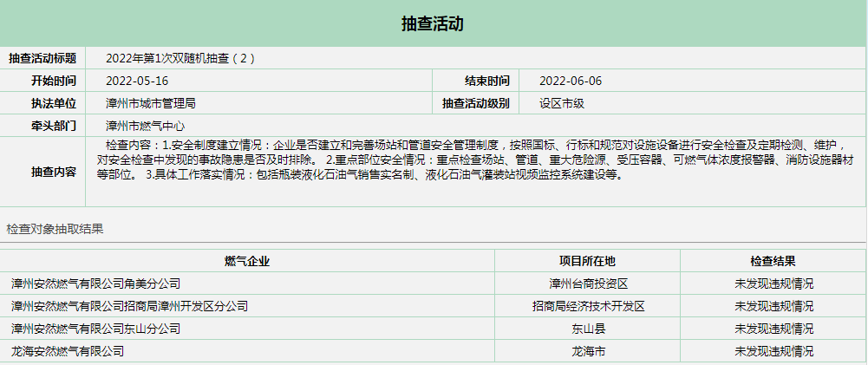The width and height of the screenshot is (868, 365).
Task: Select the title value 2022年第1次双随机抽查（2）
Action: pyautogui.click(x=180, y=58)
